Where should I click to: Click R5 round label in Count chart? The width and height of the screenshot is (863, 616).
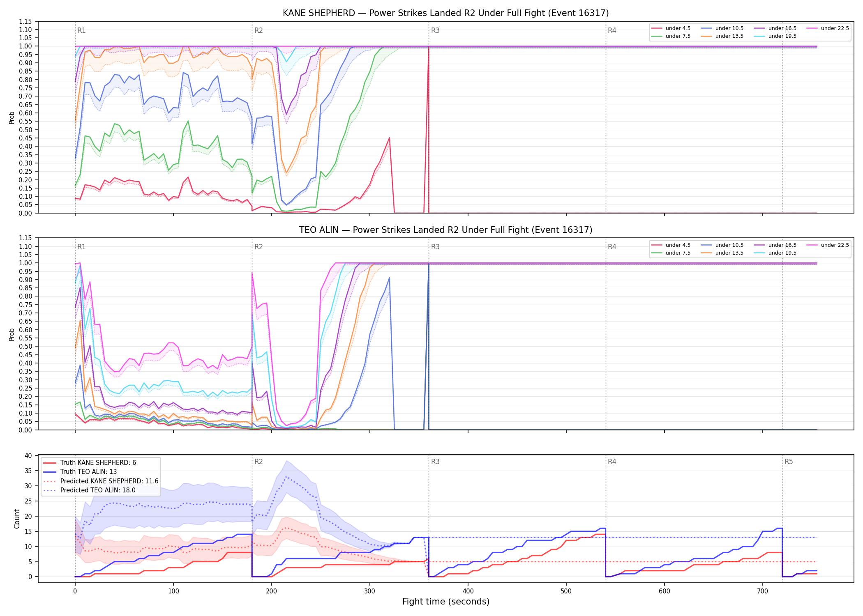pyautogui.click(x=789, y=462)
